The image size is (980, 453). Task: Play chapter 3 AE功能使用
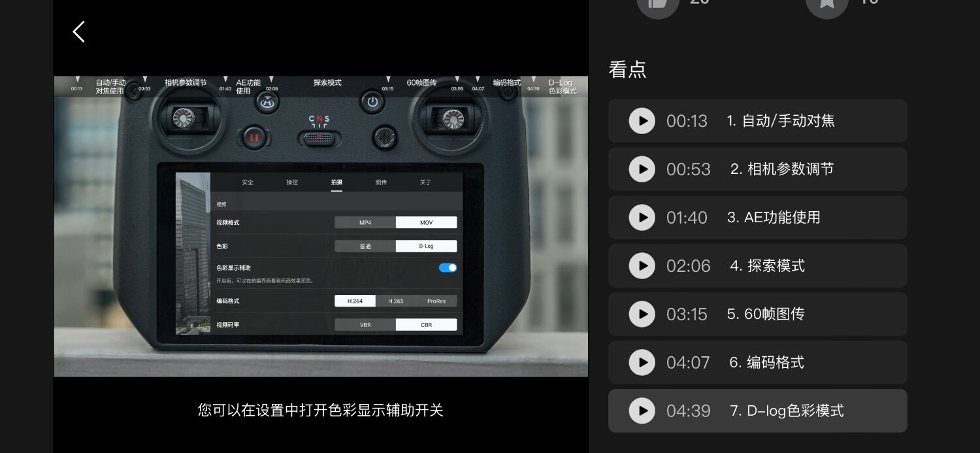click(x=642, y=218)
